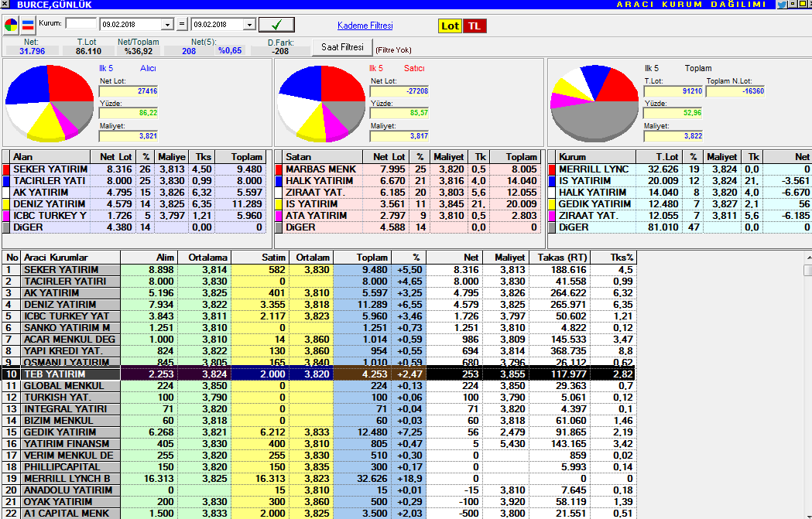Image resolution: width=812 pixels, height=519 pixels.
Task: Click the Net value 31.796
Action: (32, 51)
